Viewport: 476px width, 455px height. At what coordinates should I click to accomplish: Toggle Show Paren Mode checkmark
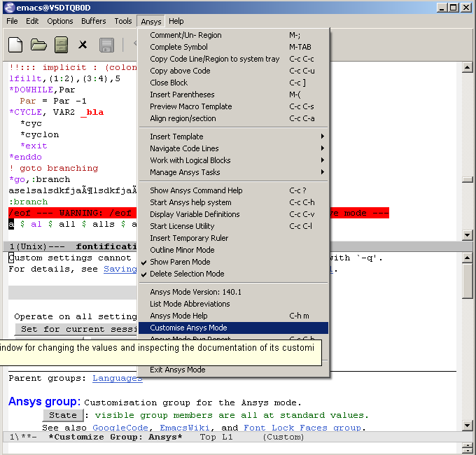tap(233, 262)
